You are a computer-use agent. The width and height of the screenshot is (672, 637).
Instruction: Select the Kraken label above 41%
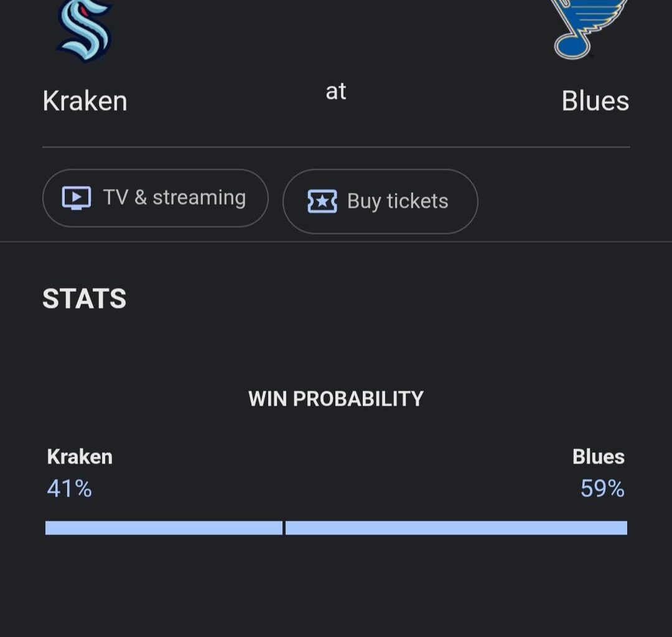coord(80,457)
